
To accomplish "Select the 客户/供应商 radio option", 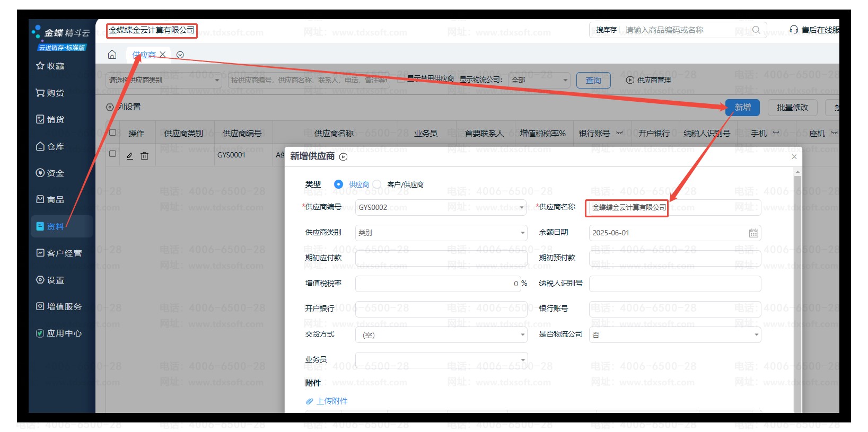I will point(377,184).
